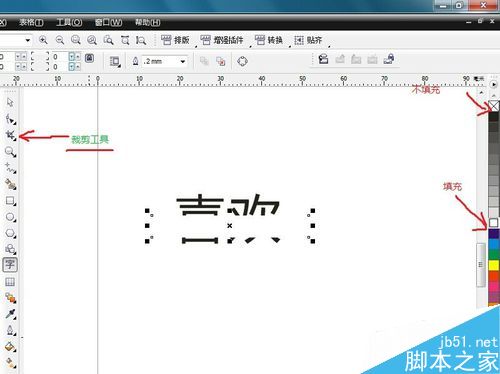Select the Ellipse tool
Screen dimensions: 500x374
pyautogui.click(x=10, y=217)
